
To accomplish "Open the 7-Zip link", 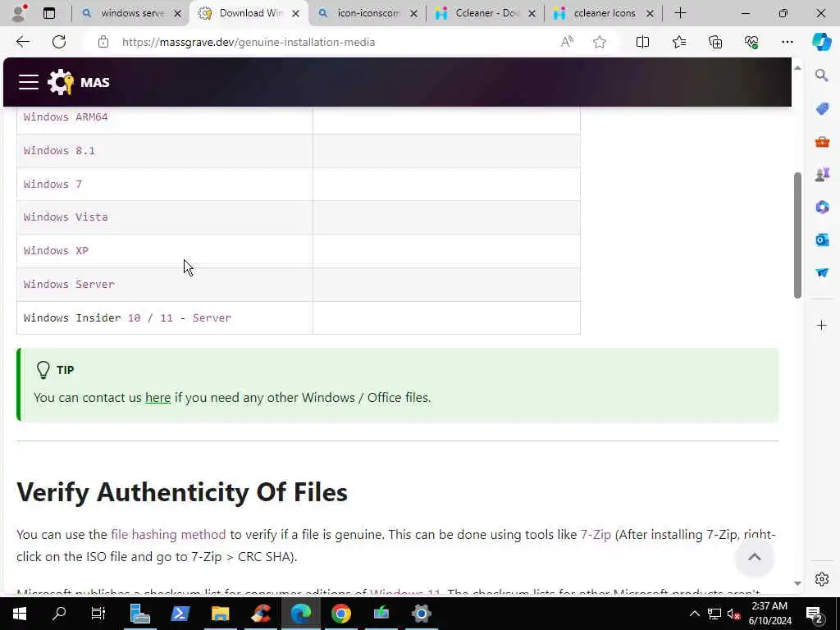I will (x=596, y=535).
